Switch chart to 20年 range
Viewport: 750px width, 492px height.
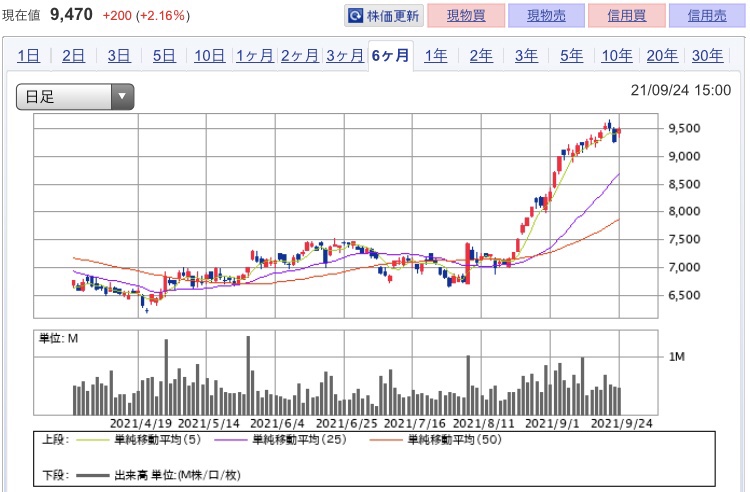(x=662, y=56)
